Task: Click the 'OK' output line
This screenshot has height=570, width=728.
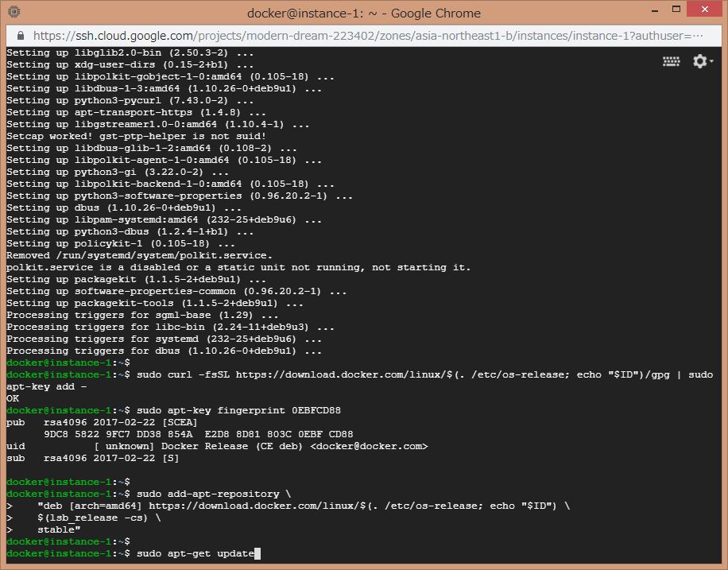Action: pos(13,398)
